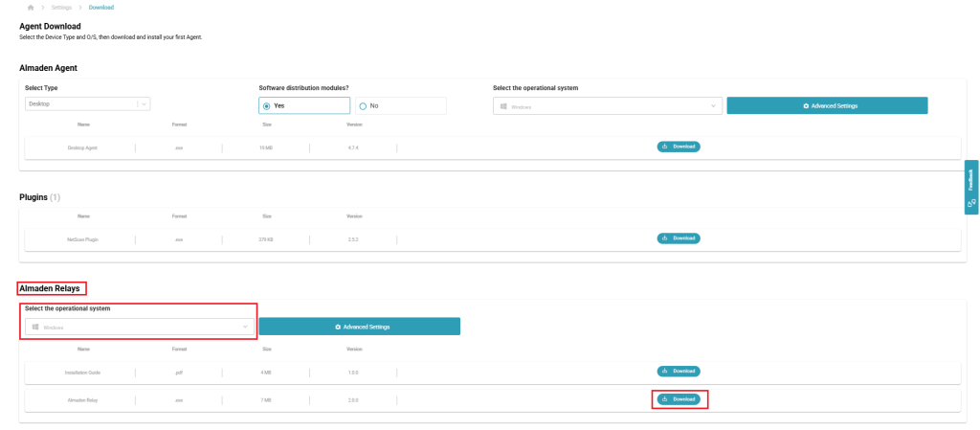Open Almaden Relays Advanced Settings
This screenshot has height=430, width=980.
(x=360, y=327)
